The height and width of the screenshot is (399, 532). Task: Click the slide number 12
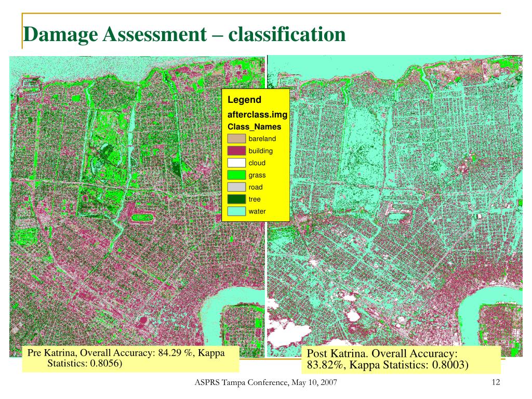(496, 382)
